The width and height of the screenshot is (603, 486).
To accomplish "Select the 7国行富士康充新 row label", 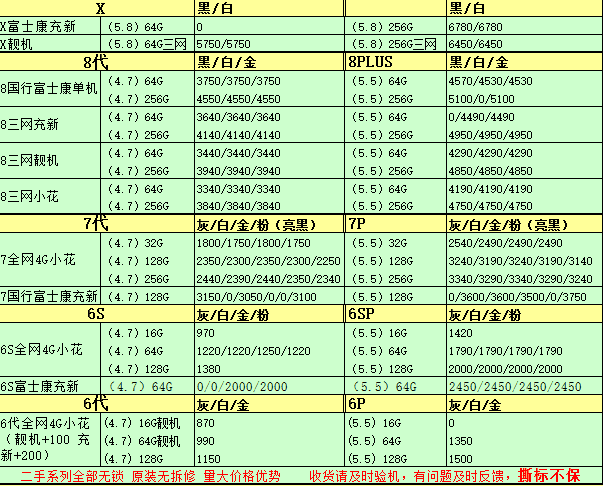I will pos(50,297).
